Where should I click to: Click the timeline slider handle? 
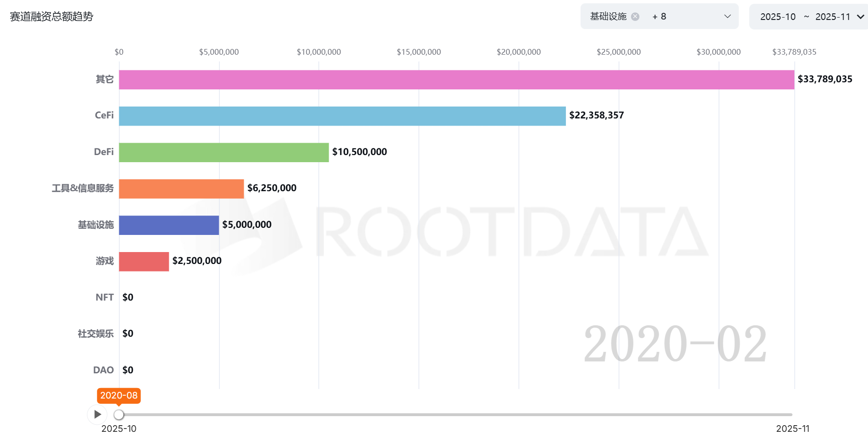click(119, 415)
